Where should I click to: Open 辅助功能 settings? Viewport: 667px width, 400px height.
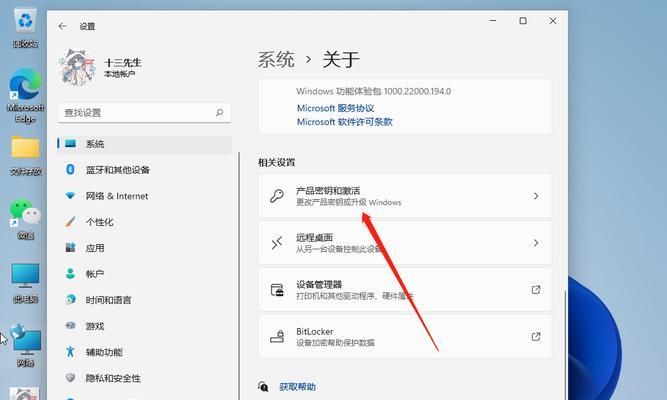(145, 352)
